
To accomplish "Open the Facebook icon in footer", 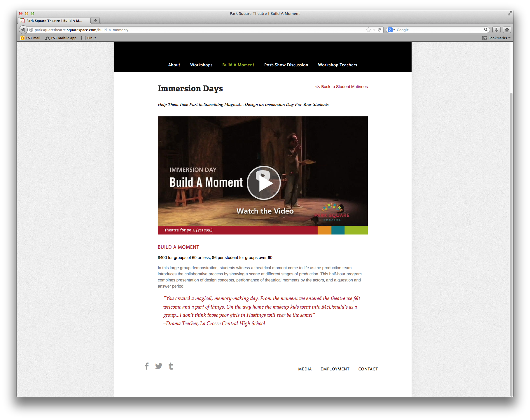I will [147, 366].
